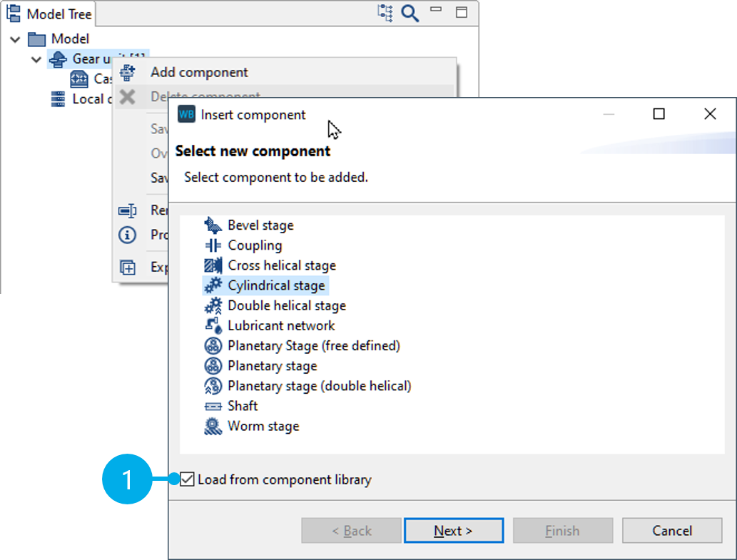Click the Double helical stage icon

[213, 306]
